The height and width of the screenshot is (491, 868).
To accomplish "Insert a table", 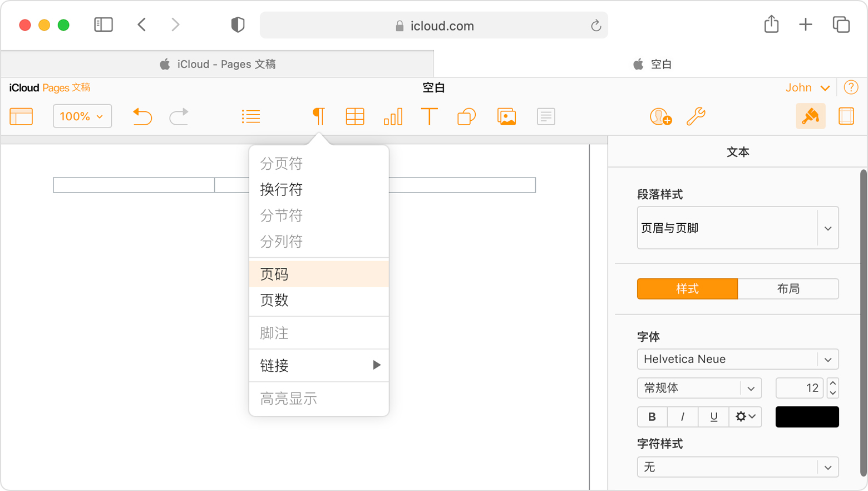I will [355, 116].
